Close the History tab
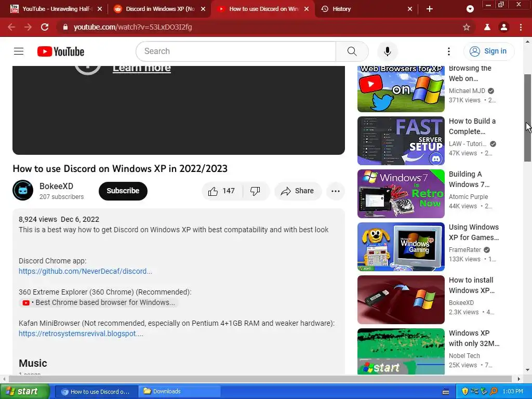The image size is (532, 399). [409, 9]
